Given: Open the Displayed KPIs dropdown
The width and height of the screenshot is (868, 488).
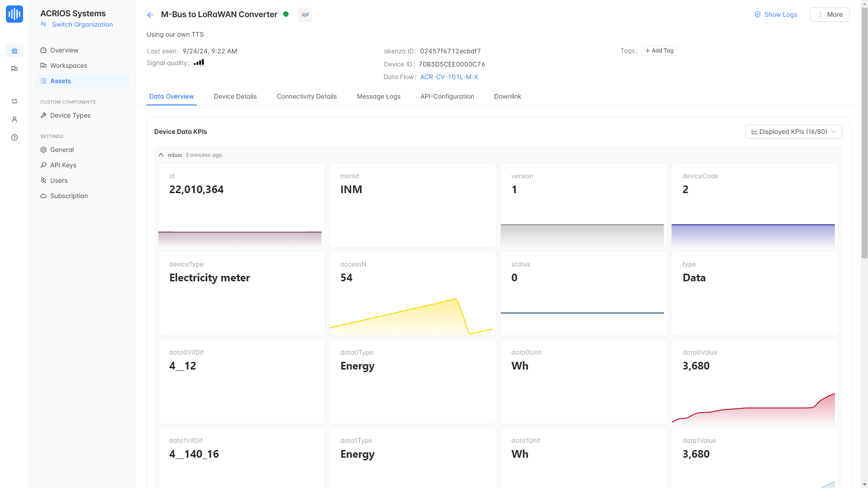Looking at the screenshot, I should click(793, 132).
